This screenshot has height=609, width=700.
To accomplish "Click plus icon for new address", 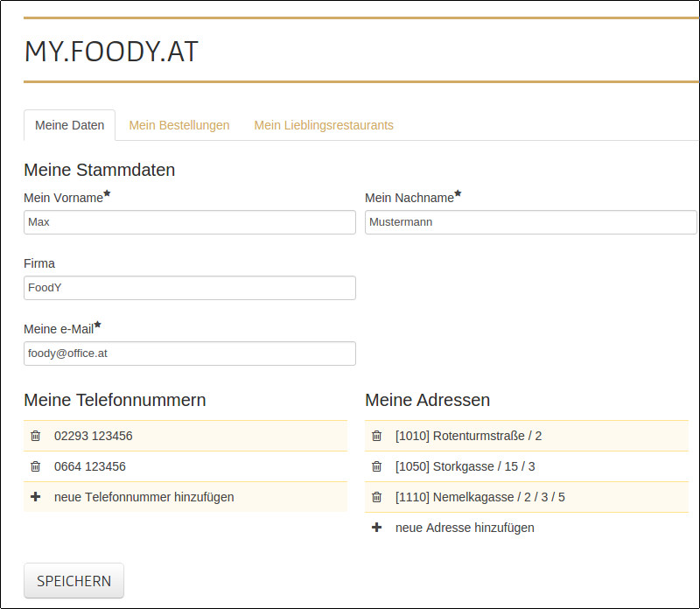I will [377, 528].
